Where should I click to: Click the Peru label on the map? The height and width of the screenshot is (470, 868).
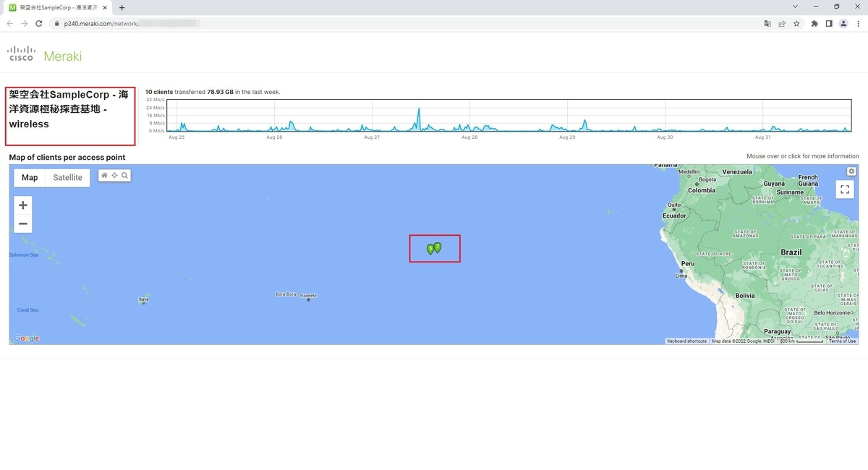pyautogui.click(x=688, y=263)
